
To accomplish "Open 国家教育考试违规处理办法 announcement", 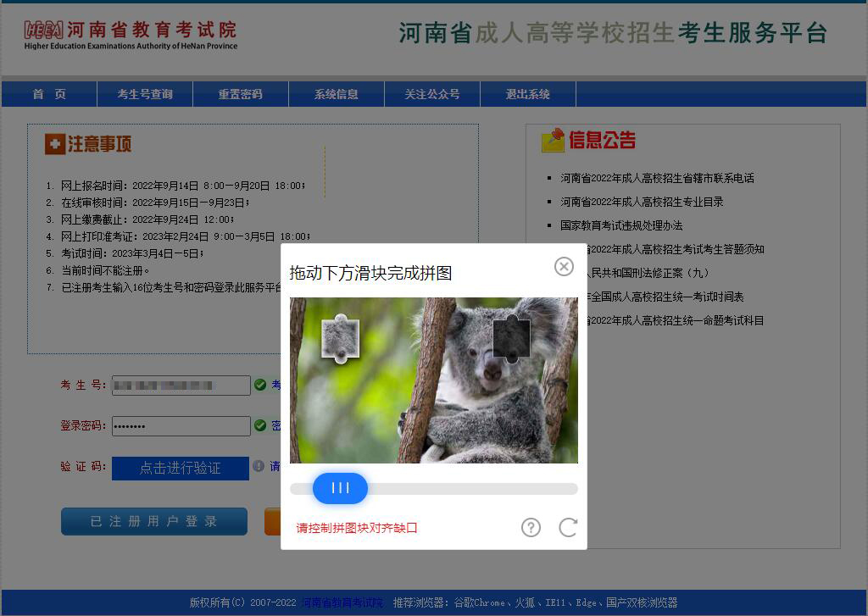I will pos(621,225).
